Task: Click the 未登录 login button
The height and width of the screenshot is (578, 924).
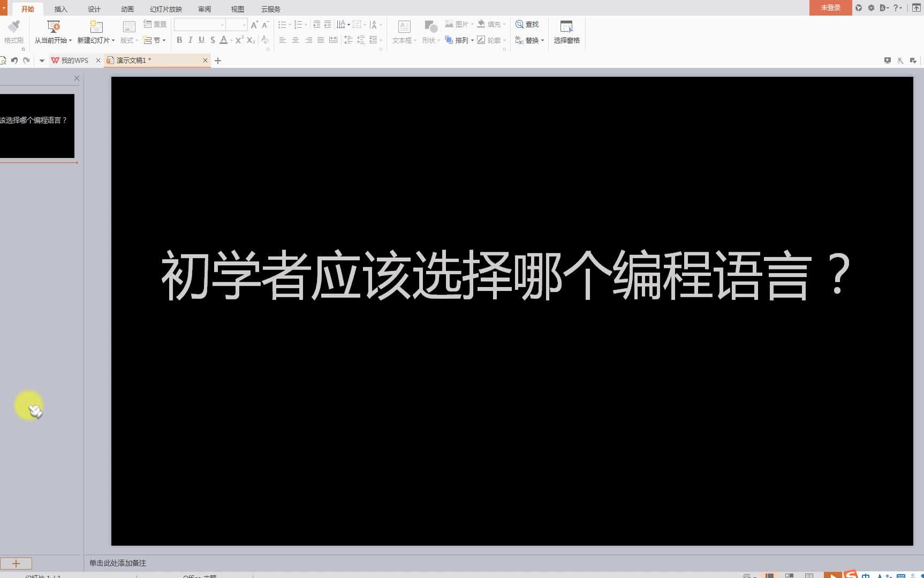Action: 830,7
